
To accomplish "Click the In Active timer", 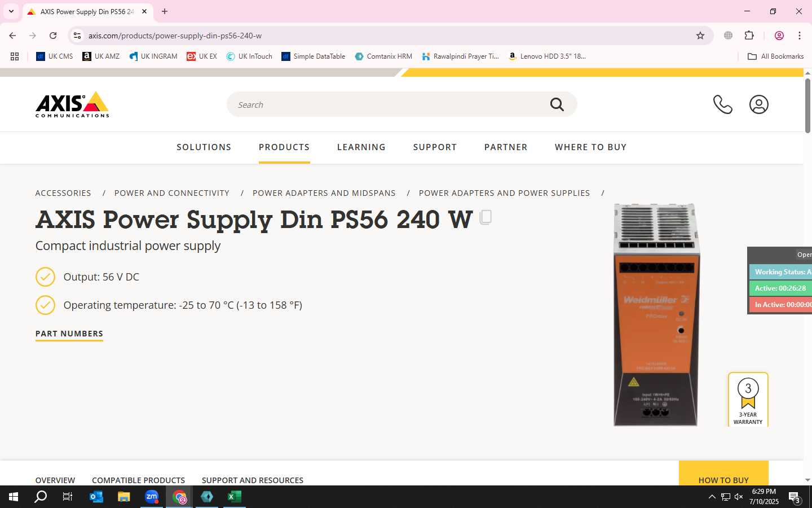I will 780,305.
